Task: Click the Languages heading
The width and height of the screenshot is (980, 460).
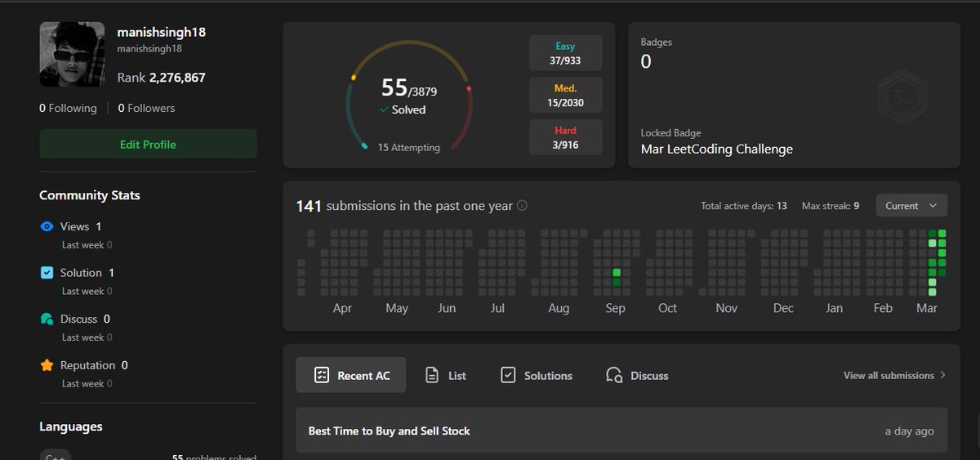Action: 71,427
